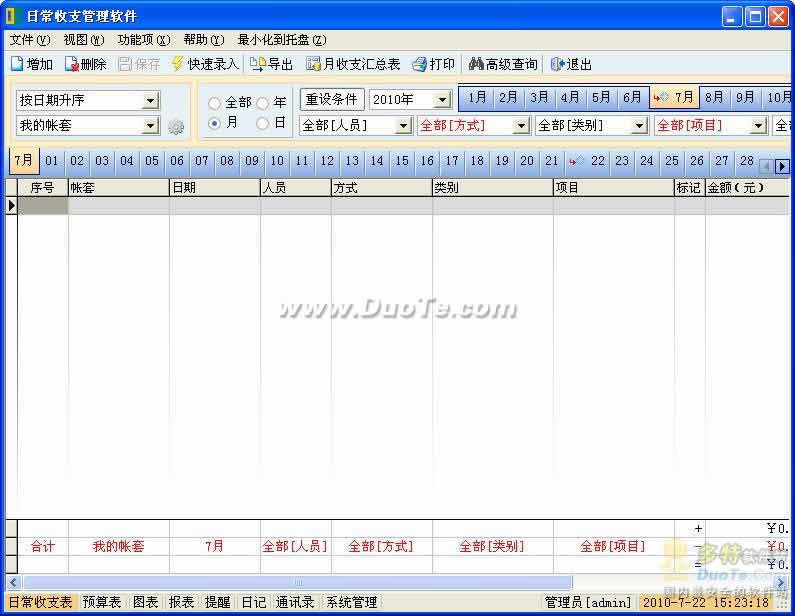The image size is (795, 616).
Task: Open 高级查询 advanced search
Action: (503, 64)
